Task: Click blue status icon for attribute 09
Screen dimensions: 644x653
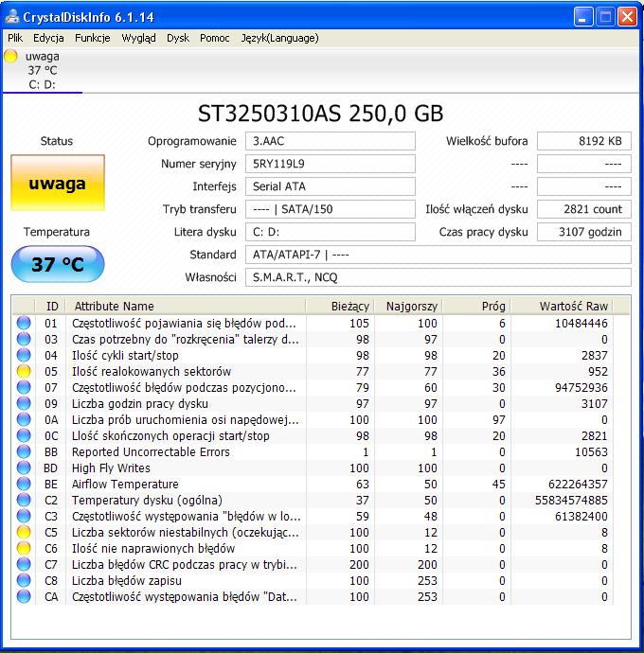Action: tap(24, 403)
